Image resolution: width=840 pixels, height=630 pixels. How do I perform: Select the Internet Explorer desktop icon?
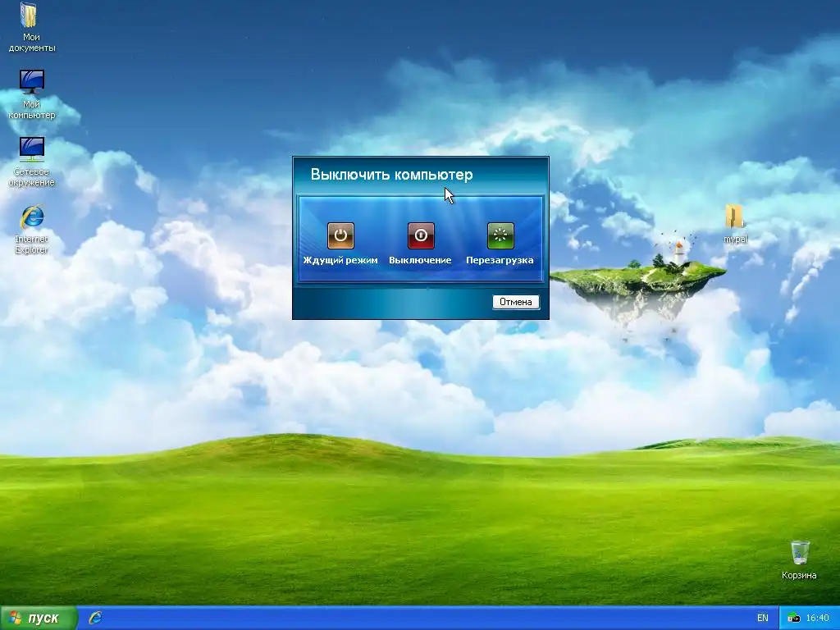(32, 230)
